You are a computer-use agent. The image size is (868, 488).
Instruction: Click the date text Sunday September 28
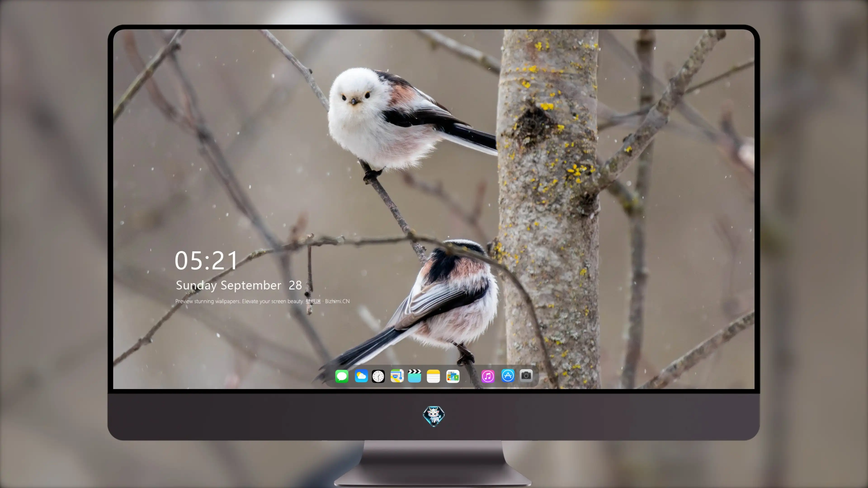pos(239,286)
